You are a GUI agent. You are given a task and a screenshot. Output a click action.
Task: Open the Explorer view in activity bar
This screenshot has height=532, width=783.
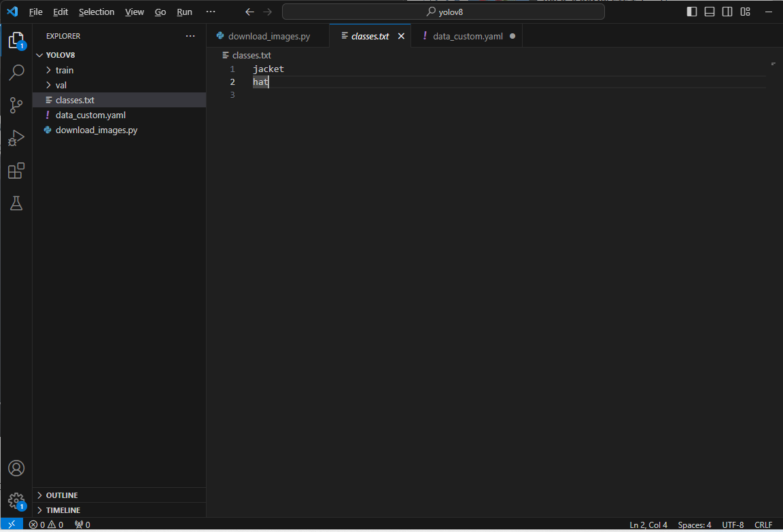point(16,40)
